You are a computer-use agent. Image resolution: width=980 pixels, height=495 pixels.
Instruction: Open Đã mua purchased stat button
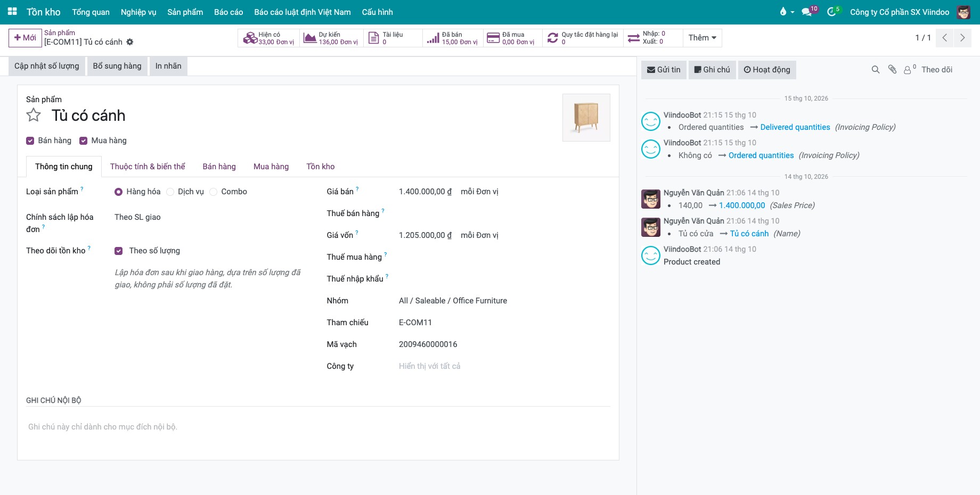(x=512, y=38)
